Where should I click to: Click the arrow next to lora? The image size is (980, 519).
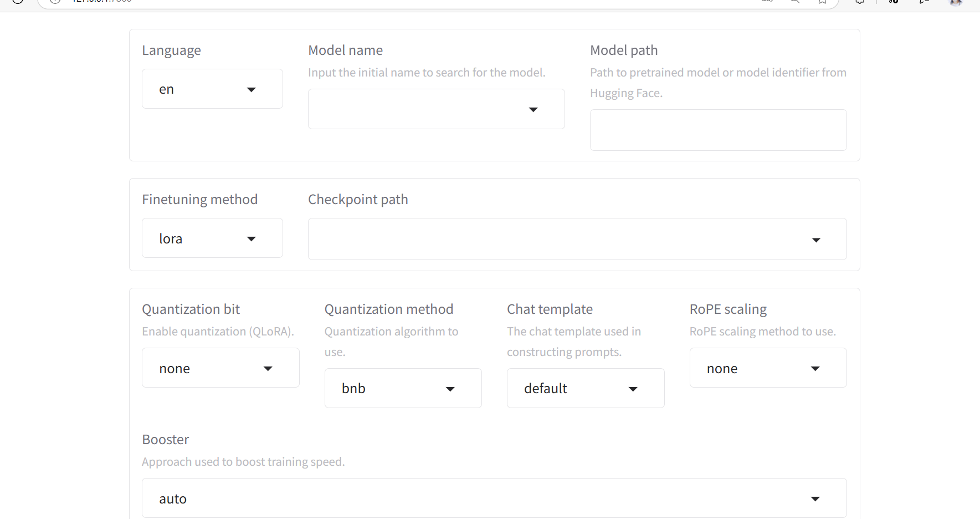click(251, 239)
